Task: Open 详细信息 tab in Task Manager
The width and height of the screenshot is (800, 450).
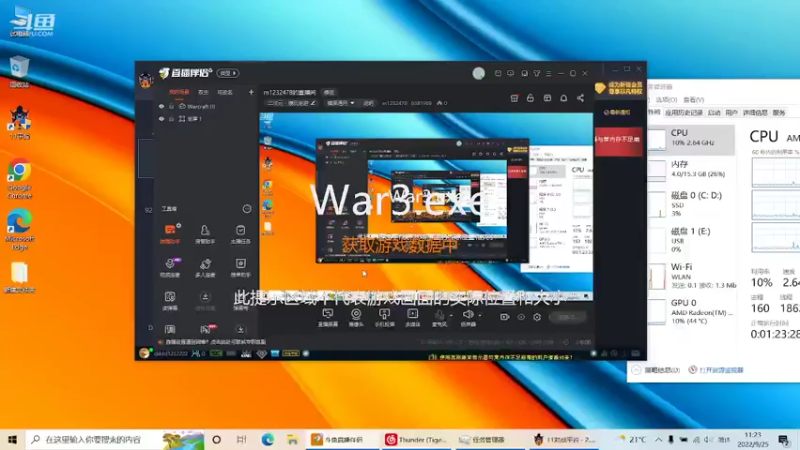Action: tap(755, 113)
